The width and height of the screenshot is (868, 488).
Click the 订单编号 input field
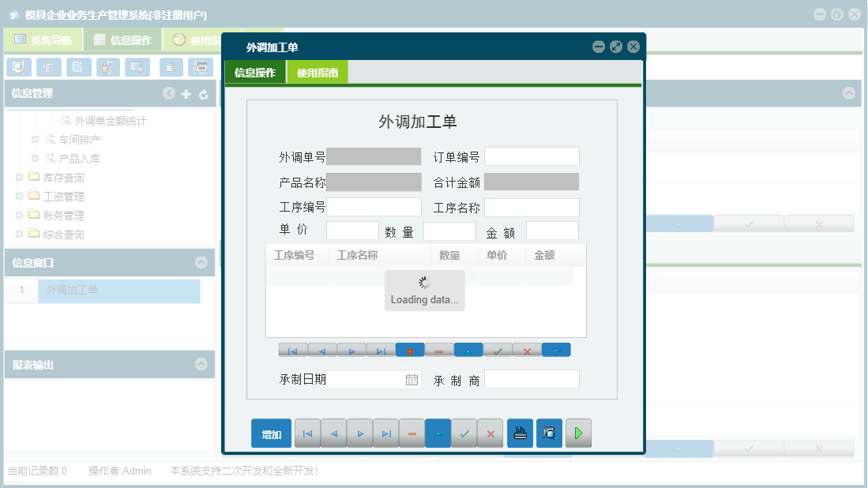(x=532, y=156)
